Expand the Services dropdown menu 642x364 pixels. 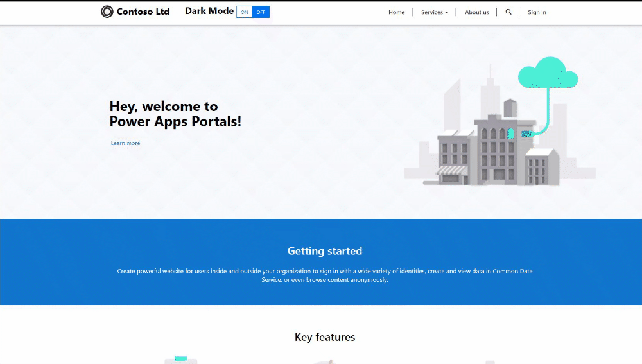(x=435, y=12)
